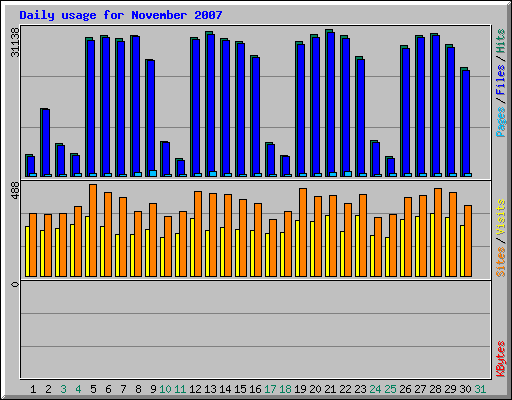Click the blue files bar for day 21
512x400 pixels.
coord(331,104)
